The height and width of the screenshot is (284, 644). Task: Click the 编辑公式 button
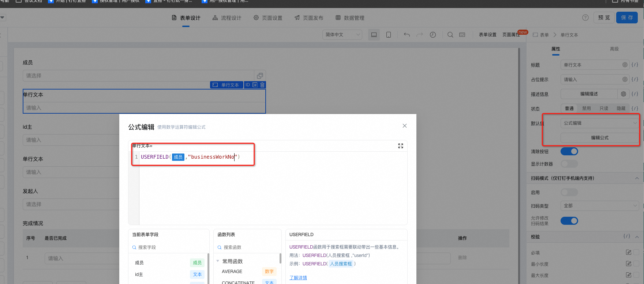(600, 138)
